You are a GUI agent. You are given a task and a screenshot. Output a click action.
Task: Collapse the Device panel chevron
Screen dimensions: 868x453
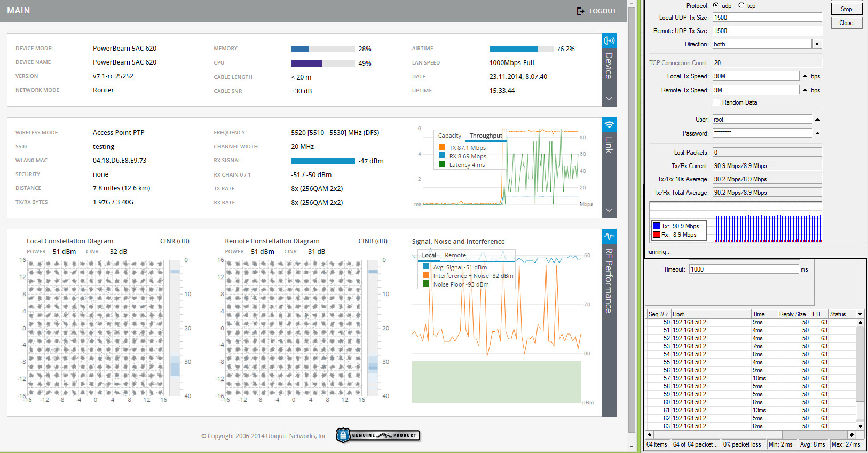(609, 99)
